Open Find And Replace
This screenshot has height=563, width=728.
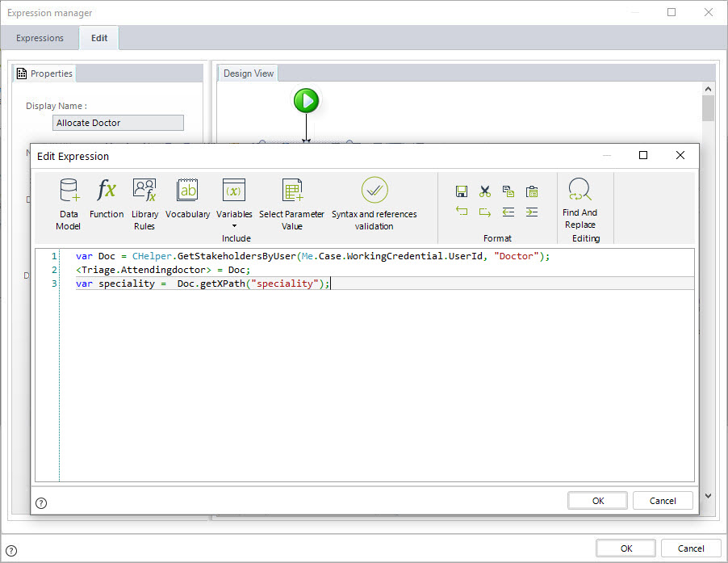tap(579, 204)
